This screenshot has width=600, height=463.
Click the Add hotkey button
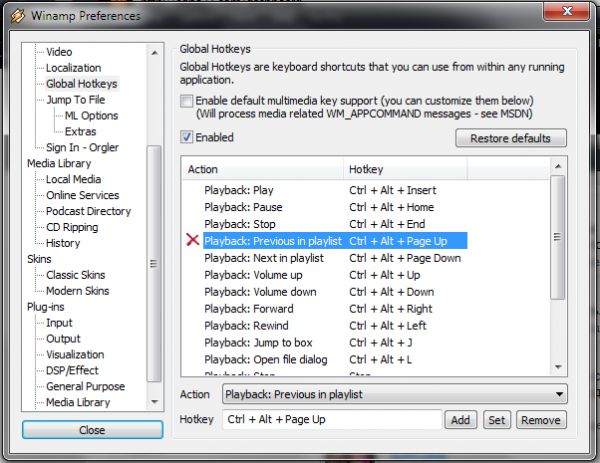click(460, 420)
